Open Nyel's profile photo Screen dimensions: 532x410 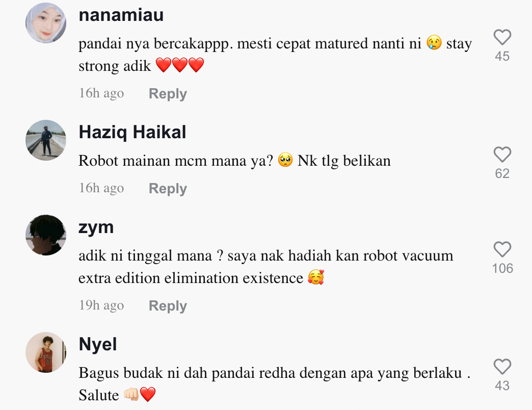(46, 352)
